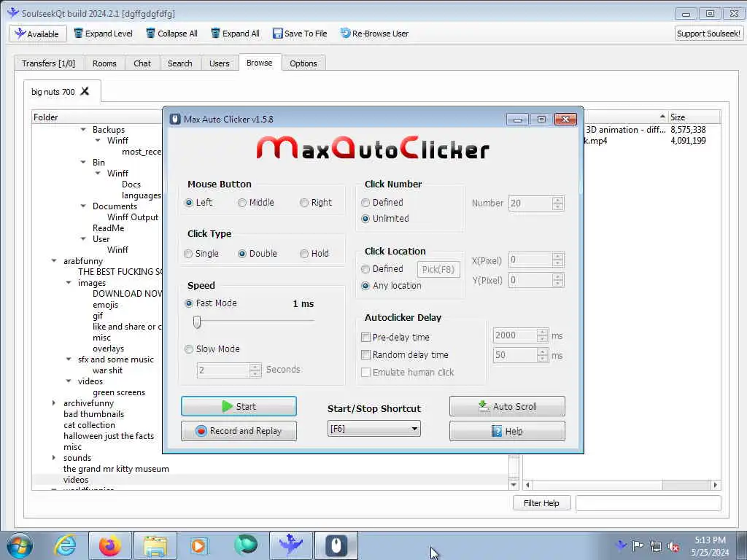747x560 pixels.
Task: Enable the Pre-delay time checkbox
Action: pyautogui.click(x=366, y=337)
